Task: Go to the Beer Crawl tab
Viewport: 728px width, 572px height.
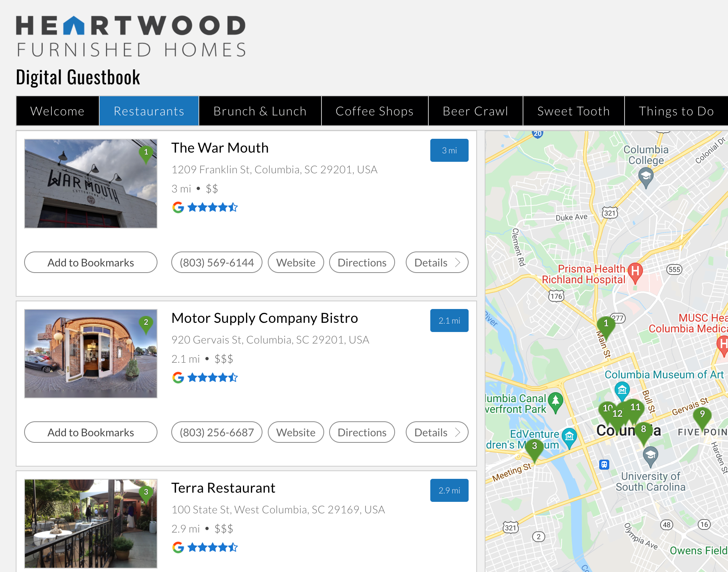Action: (475, 111)
